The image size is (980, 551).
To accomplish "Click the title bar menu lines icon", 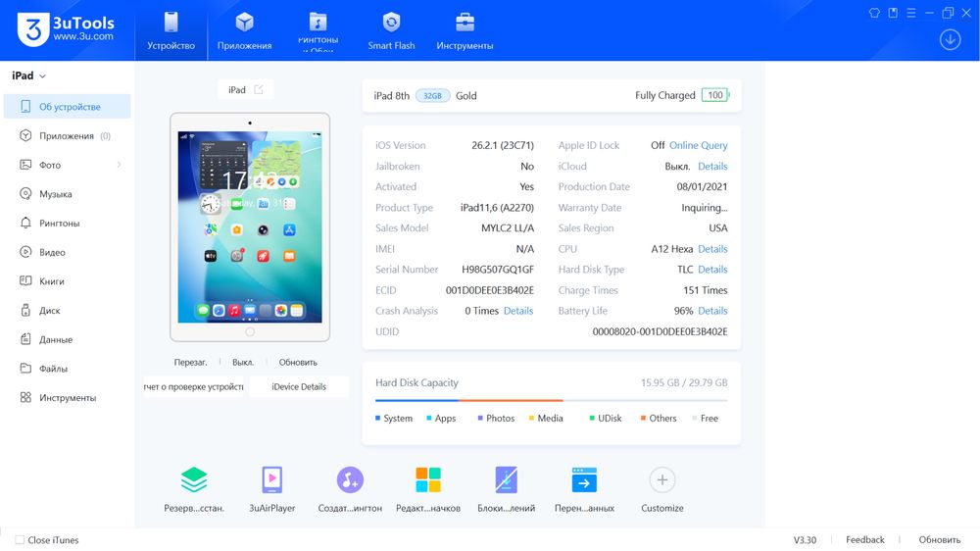I will click(x=911, y=13).
